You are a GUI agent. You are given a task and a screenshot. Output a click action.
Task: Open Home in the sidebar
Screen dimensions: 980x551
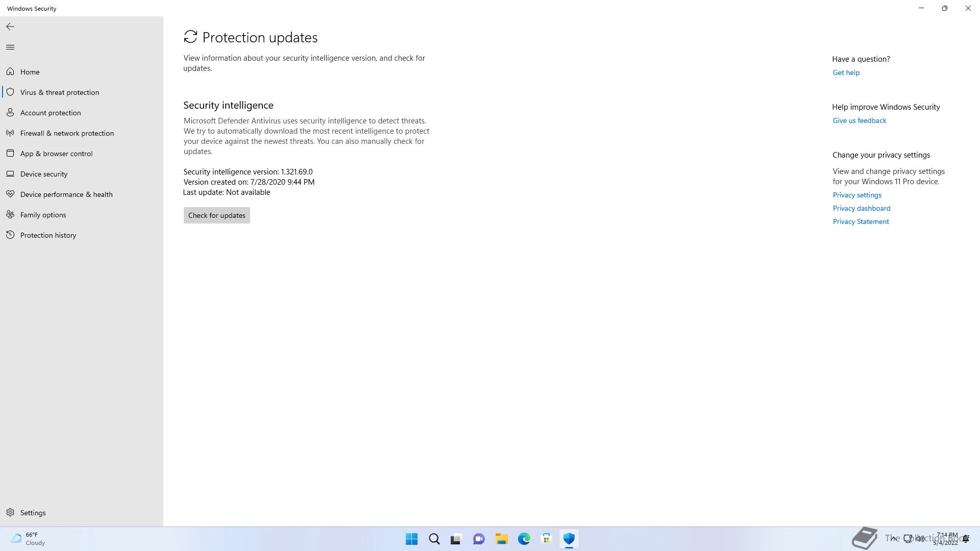[82, 72]
